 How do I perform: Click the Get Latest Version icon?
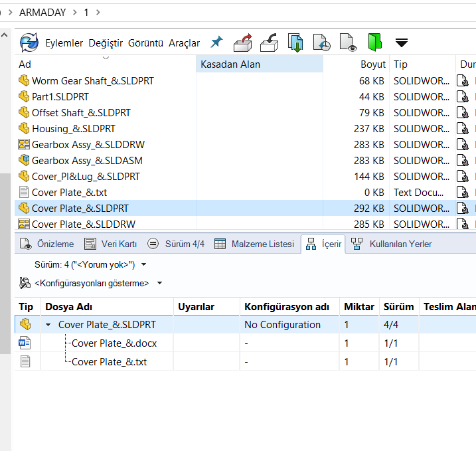[295, 43]
